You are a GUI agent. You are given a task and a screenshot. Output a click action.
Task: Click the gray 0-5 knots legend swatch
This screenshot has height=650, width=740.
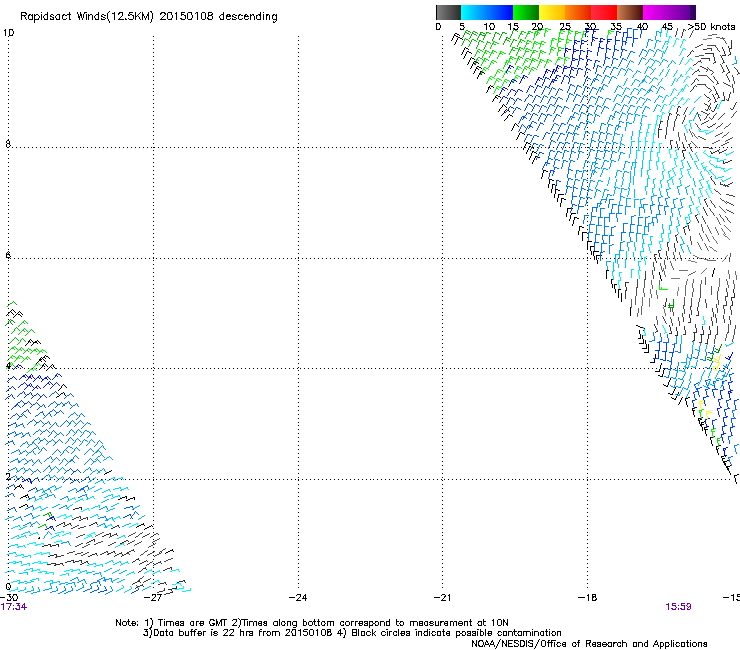pyautogui.click(x=448, y=12)
